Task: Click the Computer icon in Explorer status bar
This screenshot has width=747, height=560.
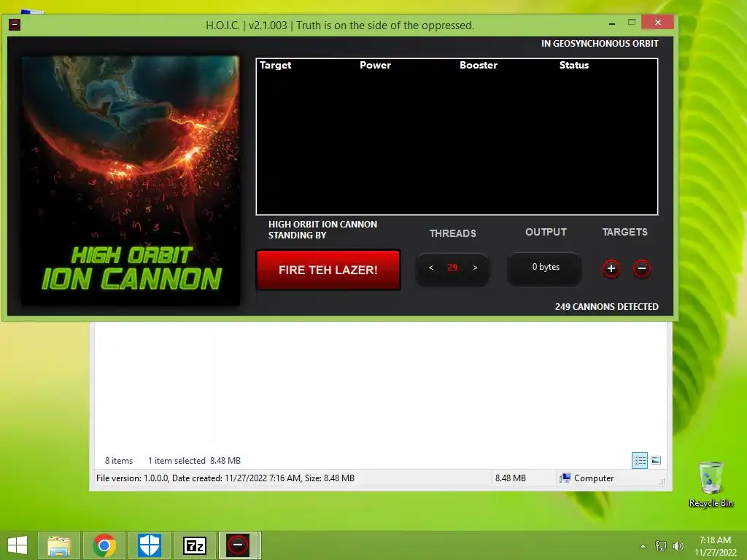Action: point(565,478)
